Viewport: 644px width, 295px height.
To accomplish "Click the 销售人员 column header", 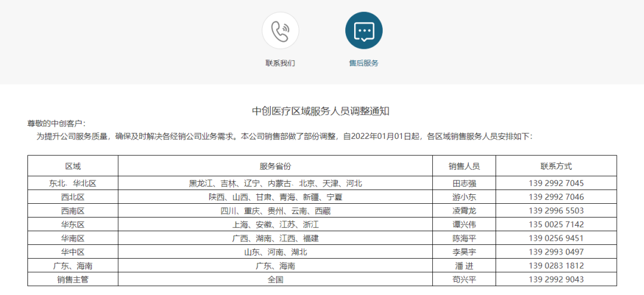I will point(464,166).
